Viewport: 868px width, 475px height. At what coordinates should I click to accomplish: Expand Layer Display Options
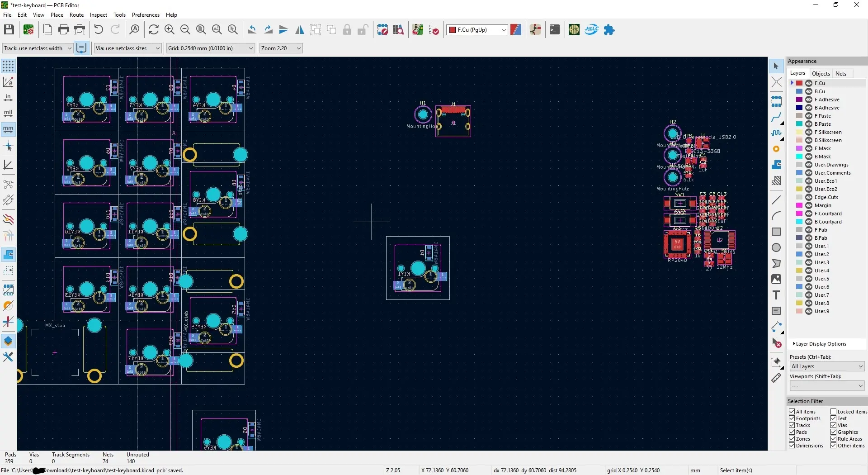pyautogui.click(x=820, y=344)
